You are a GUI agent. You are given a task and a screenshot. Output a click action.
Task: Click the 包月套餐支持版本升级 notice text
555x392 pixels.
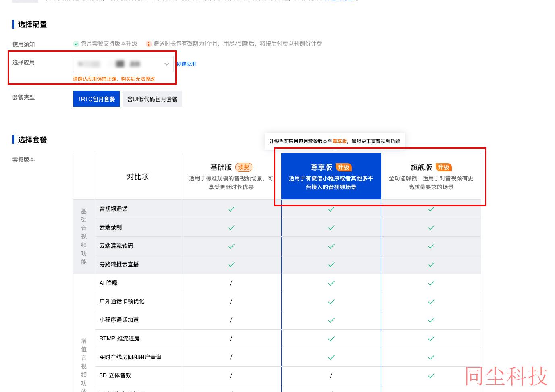tap(109, 44)
